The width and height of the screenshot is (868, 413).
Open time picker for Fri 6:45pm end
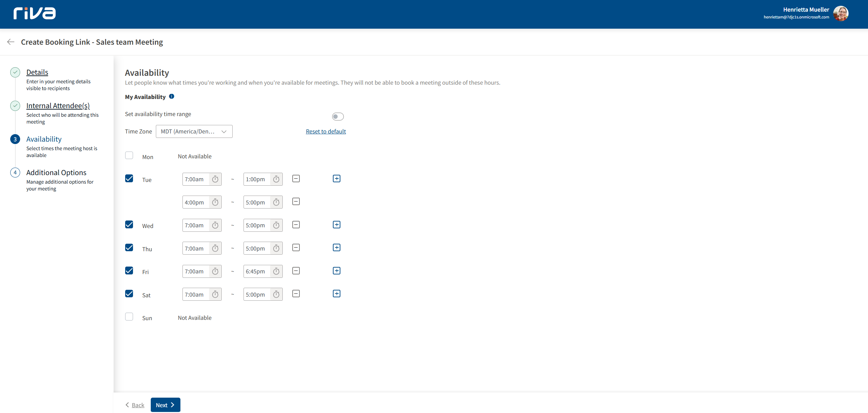276,271
